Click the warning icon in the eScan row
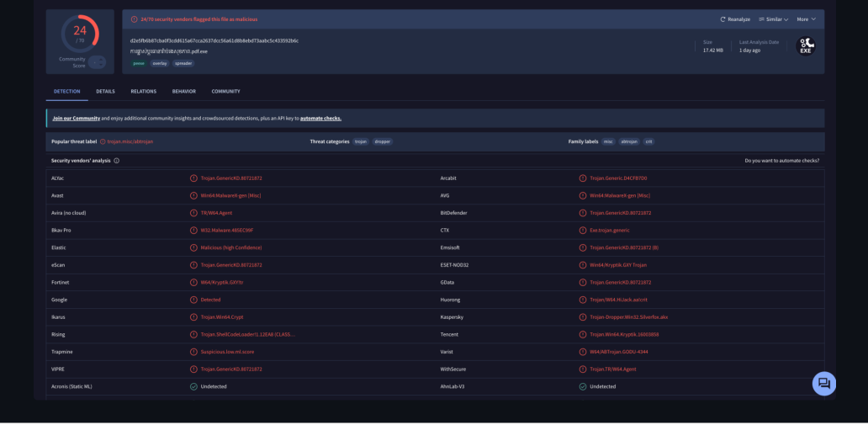Image resolution: width=868 pixels, height=425 pixels. tap(193, 265)
